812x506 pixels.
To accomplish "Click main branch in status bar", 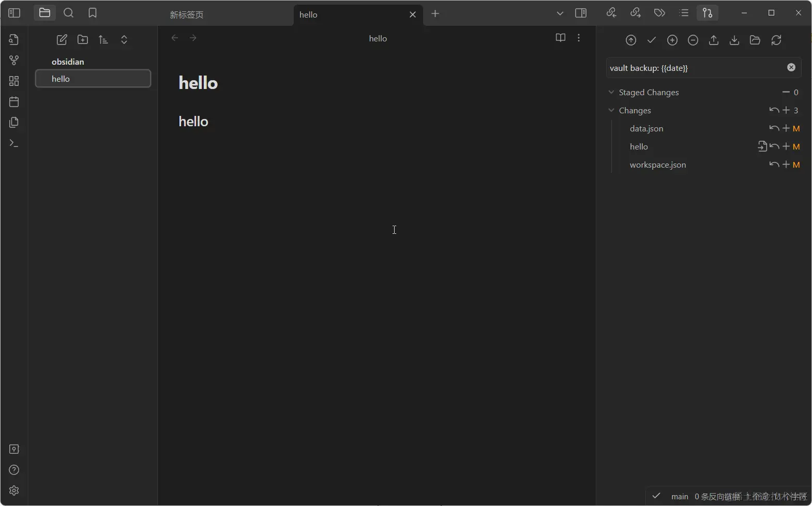I will [680, 497].
